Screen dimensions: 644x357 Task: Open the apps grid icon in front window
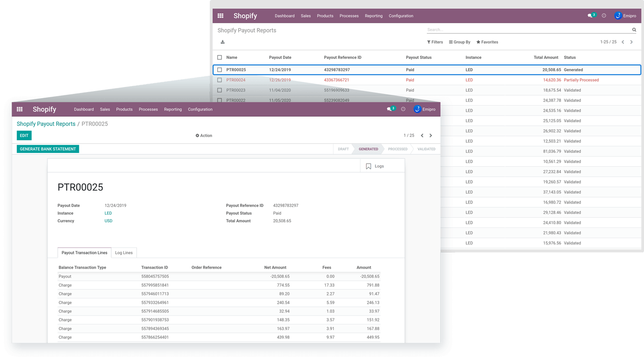coord(20,109)
